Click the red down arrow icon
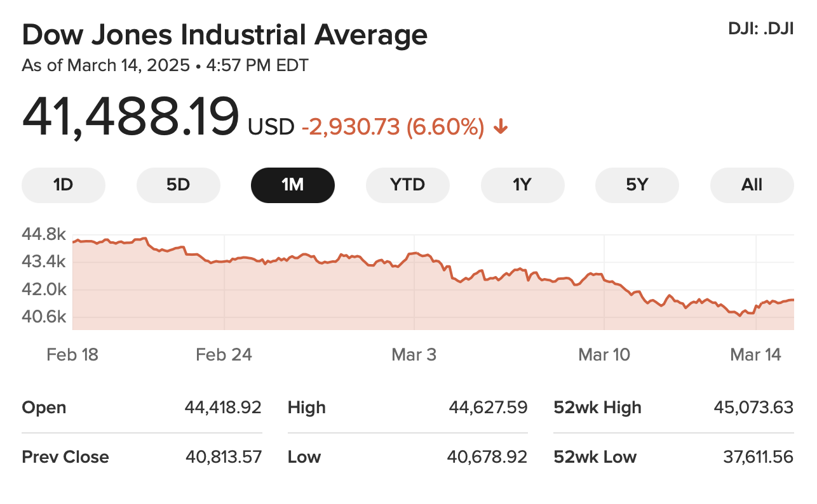Image resolution: width=817 pixels, height=504 pixels. tap(501, 128)
